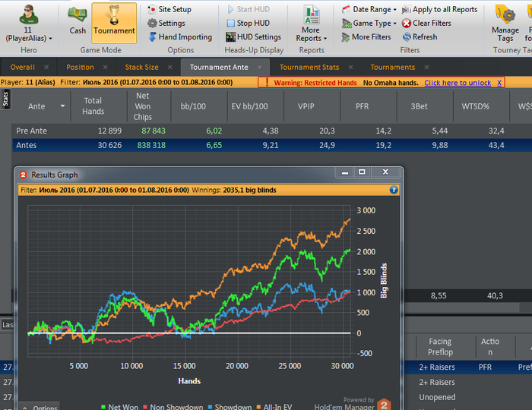Viewport: 532px width, 410px height.
Task: Switch to Cash game mode
Action: 78,20
